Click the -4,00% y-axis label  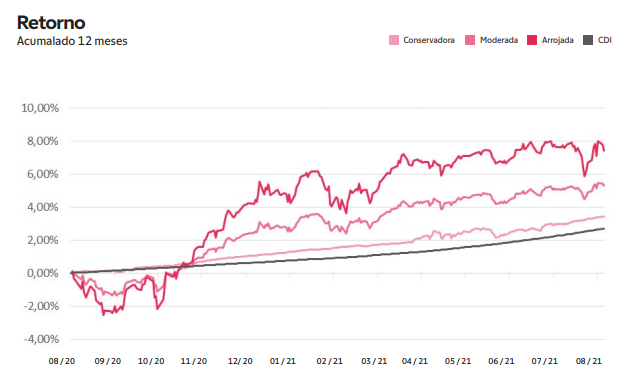(41, 339)
